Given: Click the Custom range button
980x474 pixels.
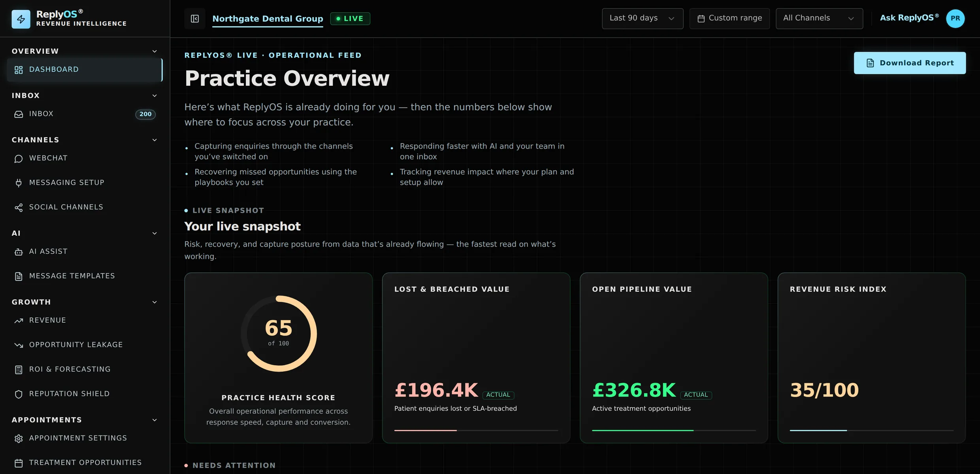Looking at the screenshot, I should pos(729,19).
